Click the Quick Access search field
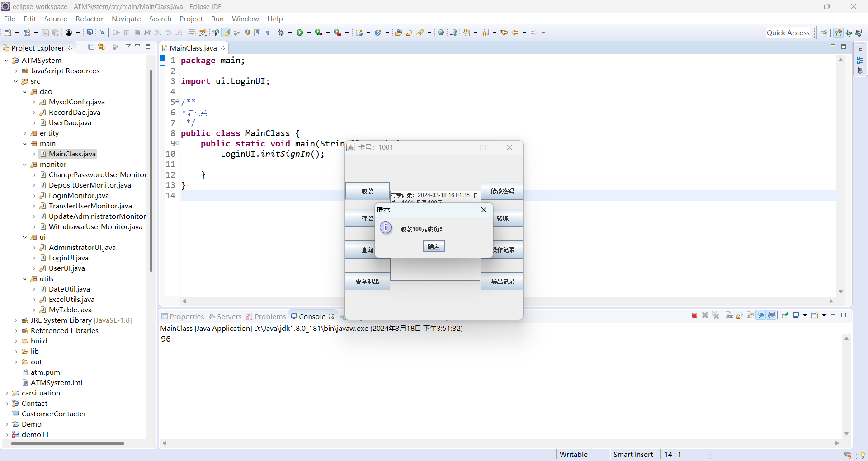Screen dimensions: 868x461 788,33
